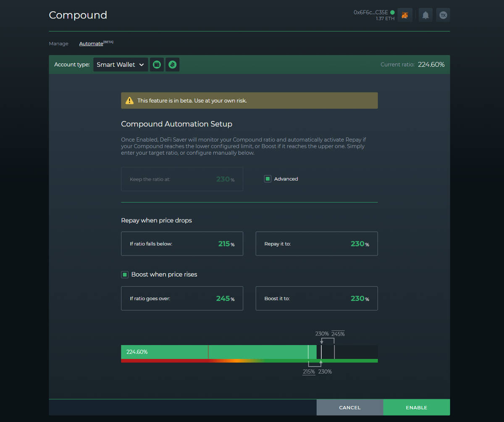504x422 pixels.
Task: Click the beta feature warning banner
Action: [249, 100]
